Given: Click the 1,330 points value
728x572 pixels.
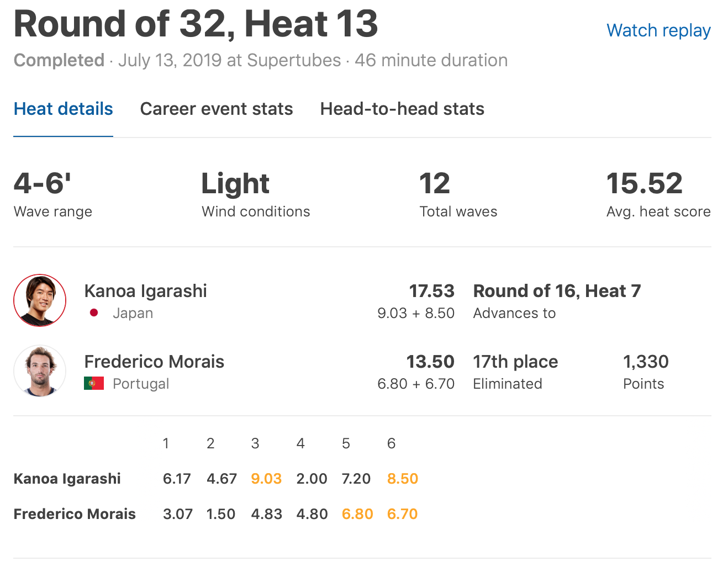Looking at the screenshot, I should [x=646, y=362].
